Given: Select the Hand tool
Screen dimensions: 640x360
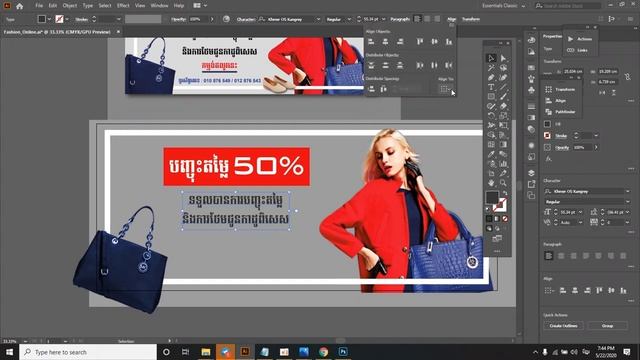Looking at the screenshot, I should pyautogui.click(x=491, y=183).
